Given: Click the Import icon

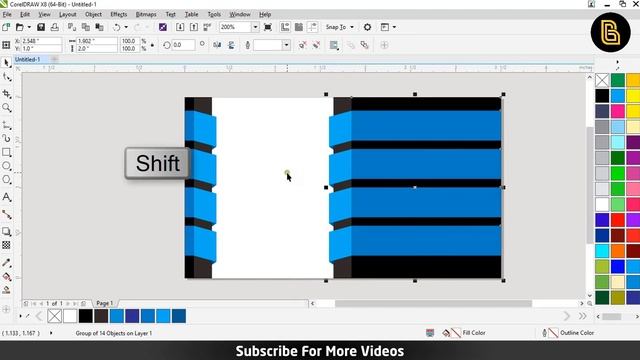Looking at the screenshot, I should (x=180, y=27).
